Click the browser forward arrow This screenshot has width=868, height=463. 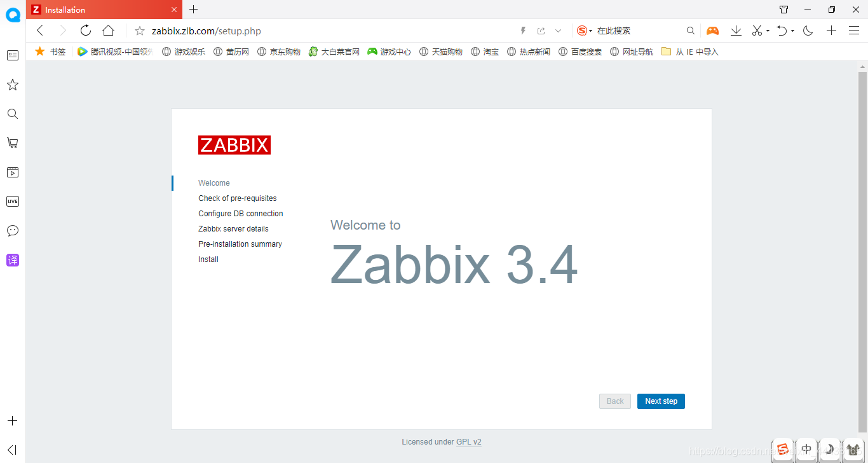[x=62, y=31]
